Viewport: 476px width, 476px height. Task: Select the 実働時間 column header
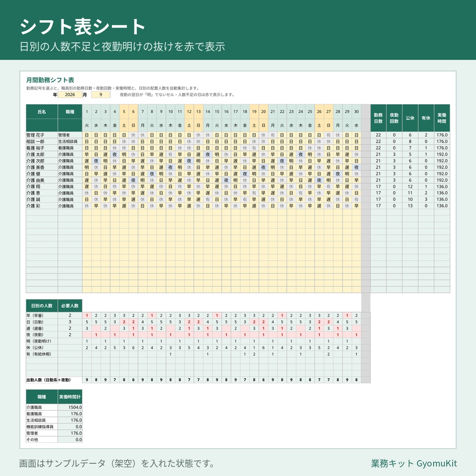click(x=442, y=118)
